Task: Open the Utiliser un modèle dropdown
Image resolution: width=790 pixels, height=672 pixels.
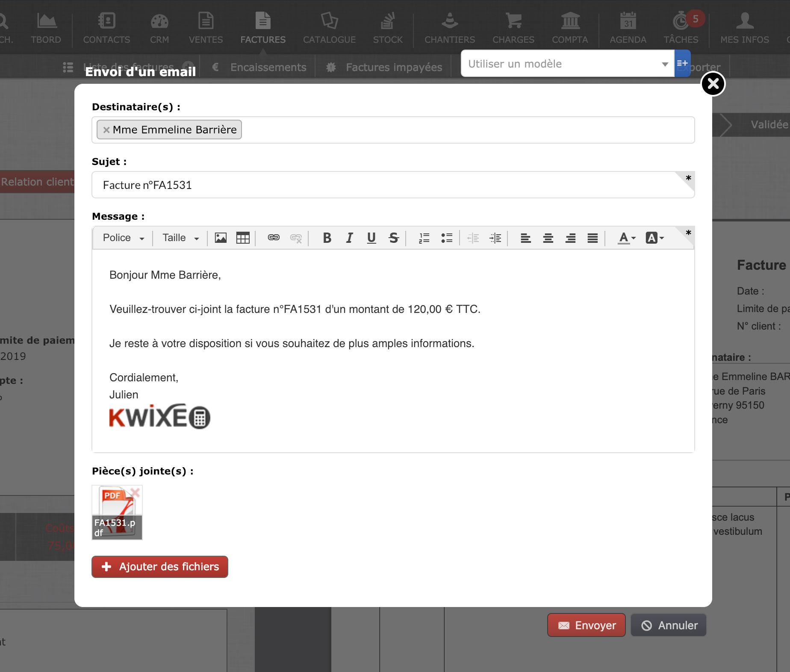Action: [567, 64]
